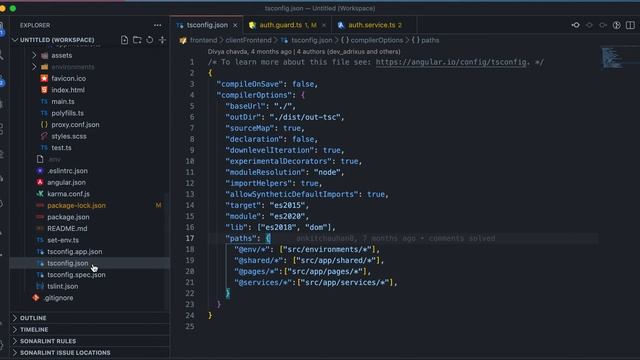Open main.ts in the Explorer

[x=63, y=101]
